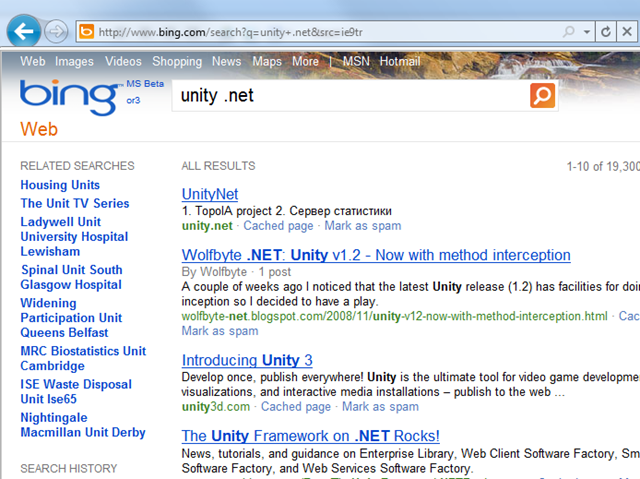Open related search 'Widening Participation Unit Queens Belfast'
The image size is (640, 479).
click(x=71, y=318)
